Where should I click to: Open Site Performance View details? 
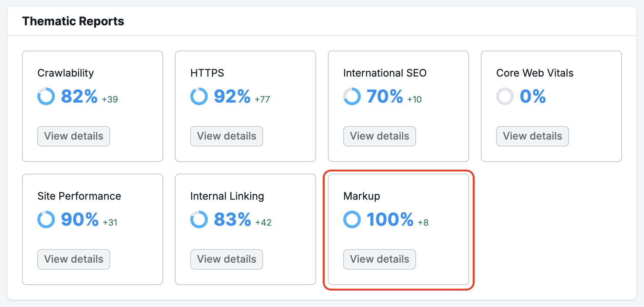(x=74, y=259)
